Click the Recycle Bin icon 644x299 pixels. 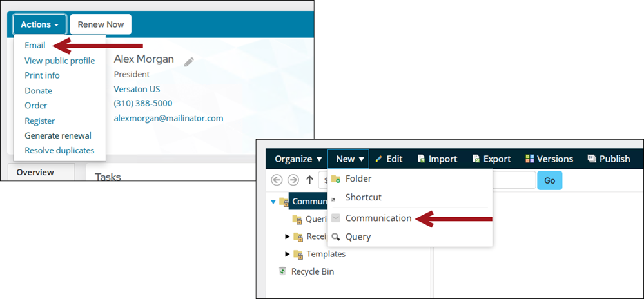pyautogui.click(x=282, y=271)
